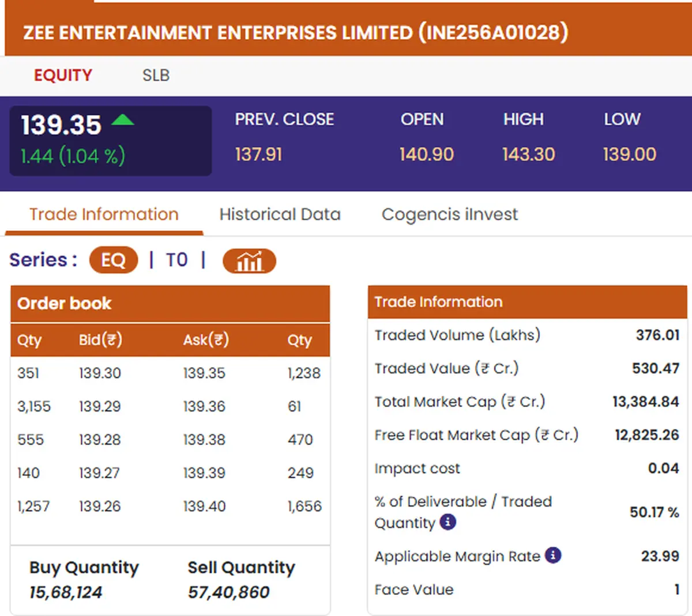Image resolution: width=692 pixels, height=616 pixels.
Task: Click bid quantity 1,257
Action: (x=33, y=507)
